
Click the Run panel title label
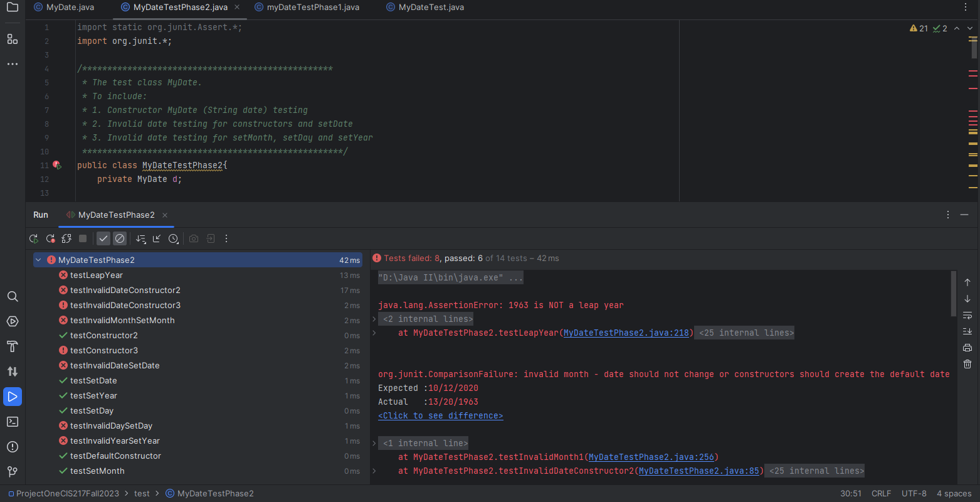pyautogui.click(x=41, y=215)
